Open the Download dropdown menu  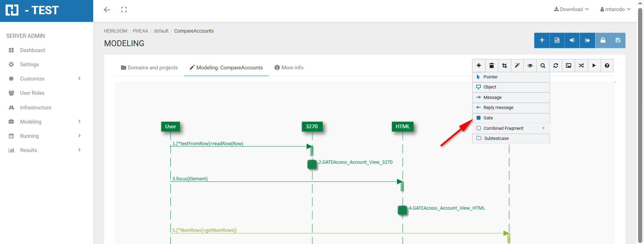coord(571,9)
